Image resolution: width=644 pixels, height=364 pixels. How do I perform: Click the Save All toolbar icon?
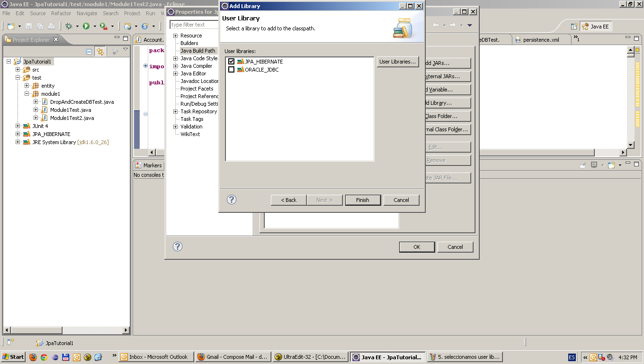(40, 26)
